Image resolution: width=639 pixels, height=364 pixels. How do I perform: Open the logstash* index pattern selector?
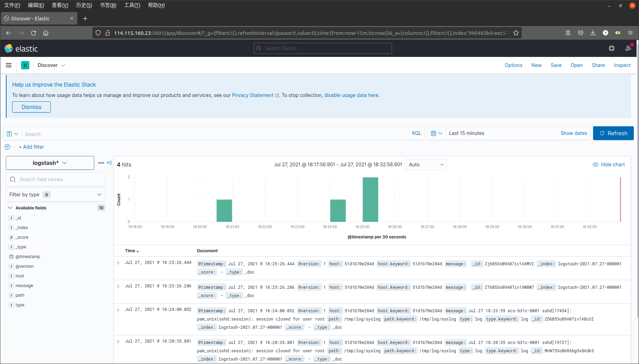50,163
